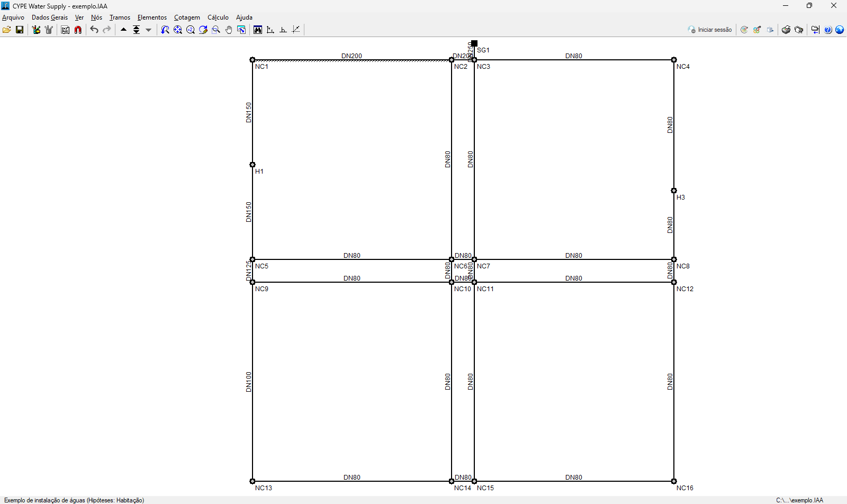Image resolution: width=847 pixels, height=504 pixels.
Task: Click the DN100 pipe label
Action: (x=249, y=382)
